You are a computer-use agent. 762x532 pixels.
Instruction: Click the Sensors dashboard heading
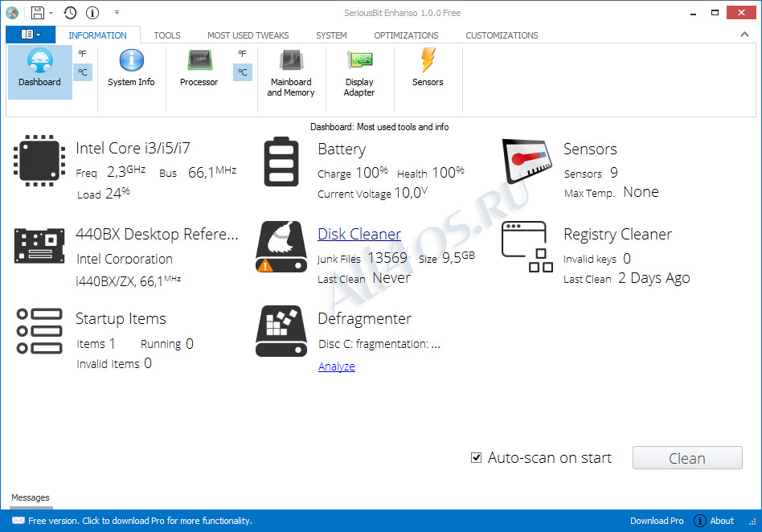590,149
